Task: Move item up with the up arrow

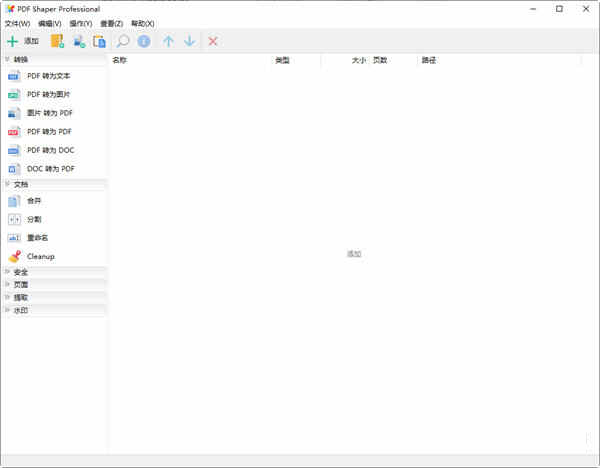Action: coord(168,41)
